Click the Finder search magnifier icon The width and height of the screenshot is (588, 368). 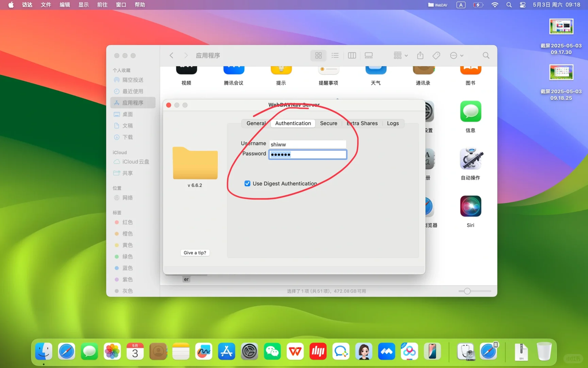[x=486, y=56]
